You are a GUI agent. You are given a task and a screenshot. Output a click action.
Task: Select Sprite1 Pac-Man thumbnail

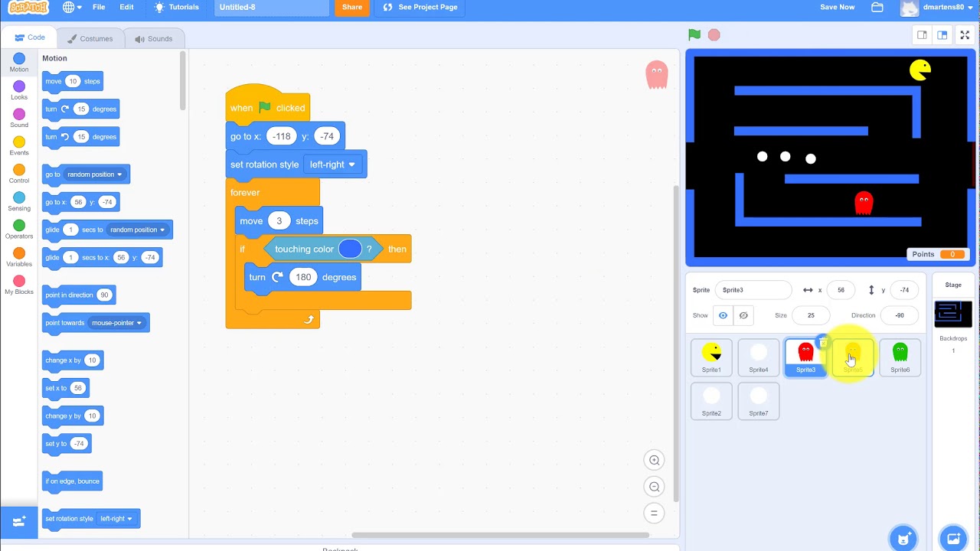(x=711, y=357)
